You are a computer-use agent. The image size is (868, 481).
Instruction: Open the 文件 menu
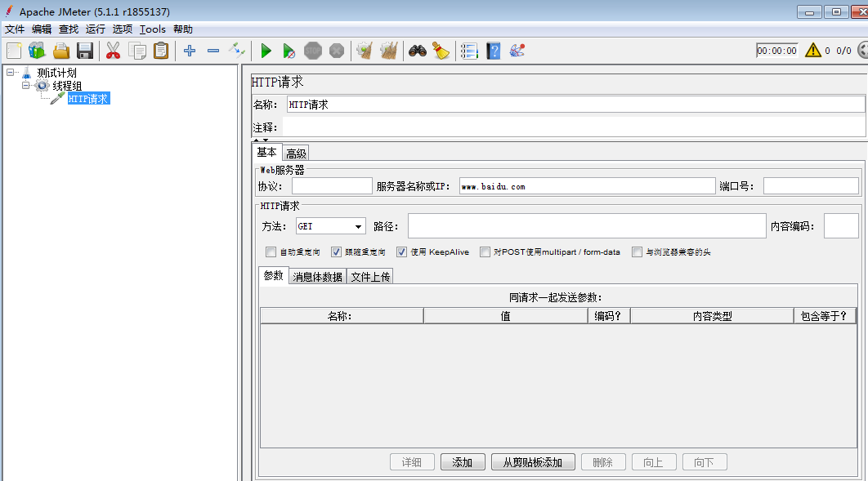point(15,29)
